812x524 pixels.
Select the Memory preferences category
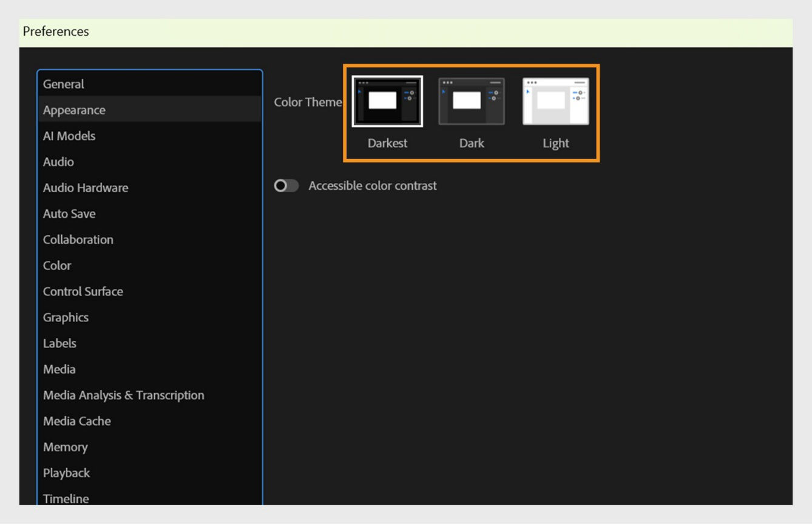pyautogui.click(x=65, y=447)
